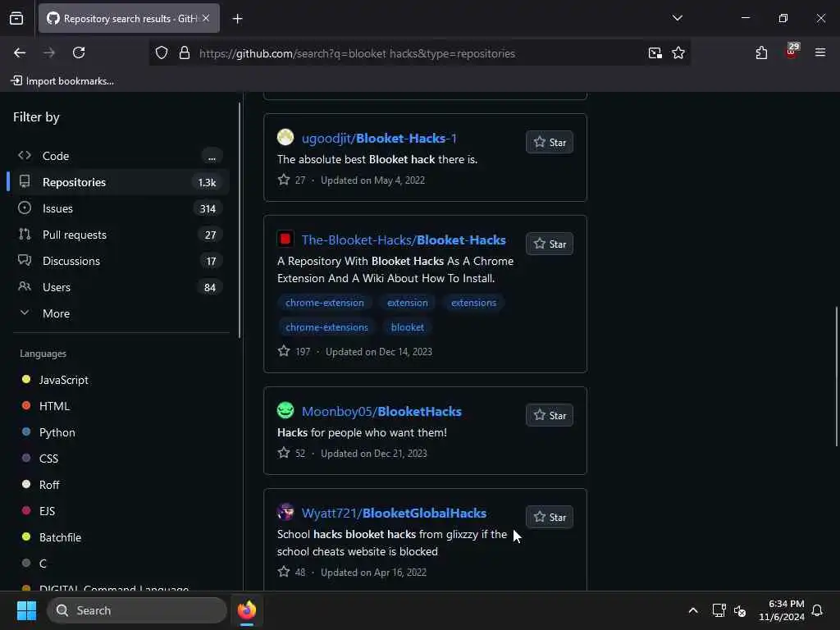
Task: Open ugoodjit user avatar
Action: [x=285, y=137]
